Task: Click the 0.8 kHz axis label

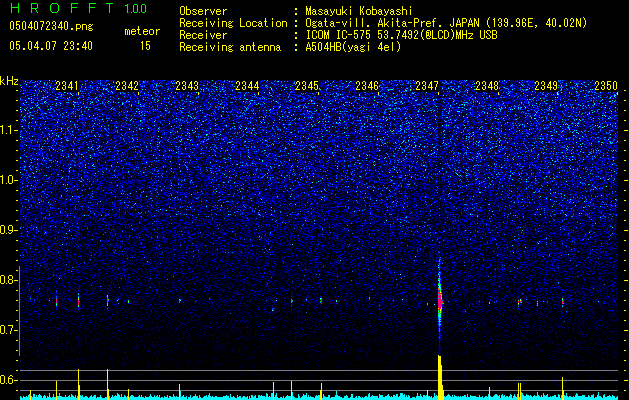Action: pyautogui.click(x=8, y=280)
